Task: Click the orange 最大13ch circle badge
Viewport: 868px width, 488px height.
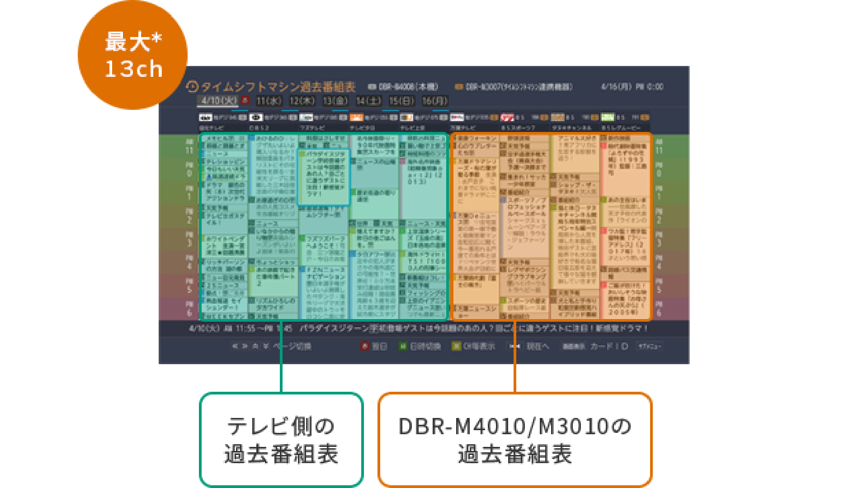Action: [132, 55]
